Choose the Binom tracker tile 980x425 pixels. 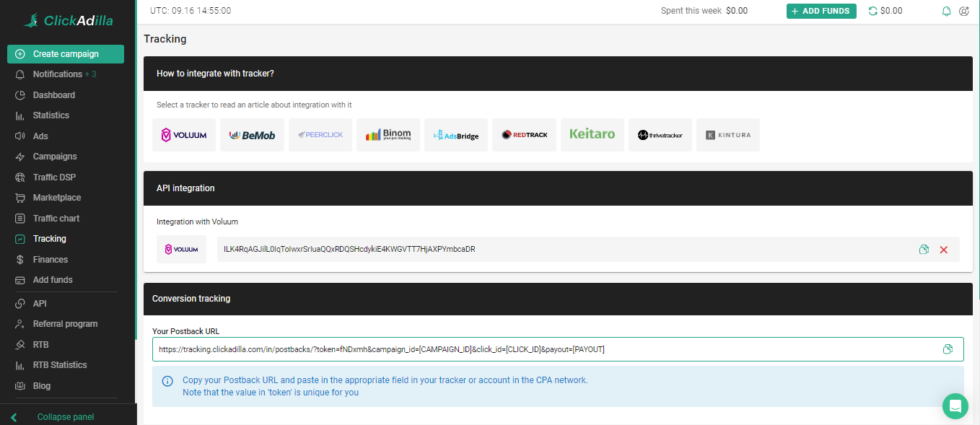(388, 135)
